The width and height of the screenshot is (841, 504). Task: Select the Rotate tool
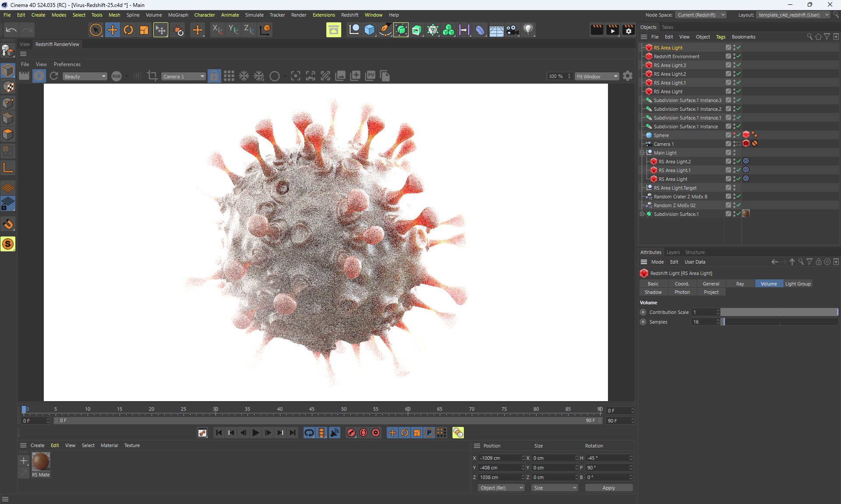[x=128, y=30]
